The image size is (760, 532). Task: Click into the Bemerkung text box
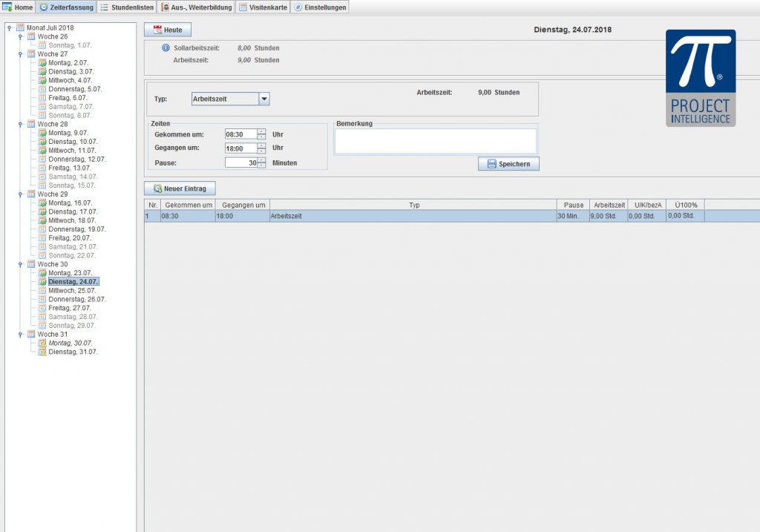[436, 141]
